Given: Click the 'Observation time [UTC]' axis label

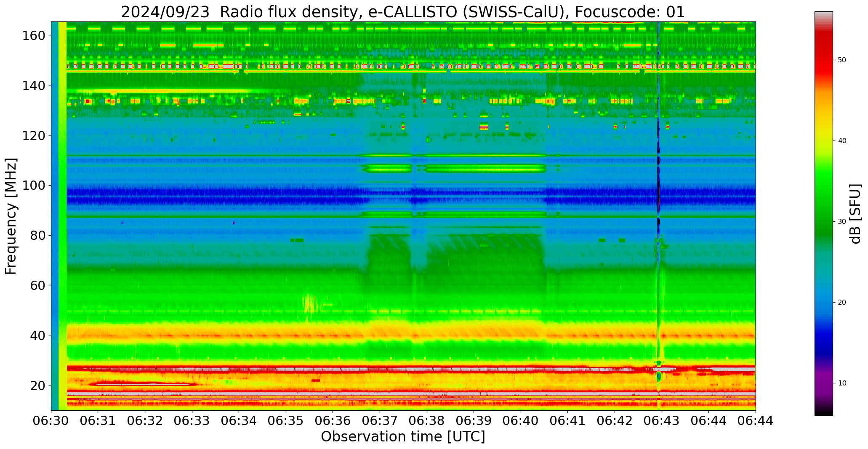Looking at the screenshot, I should pos(403,437).
